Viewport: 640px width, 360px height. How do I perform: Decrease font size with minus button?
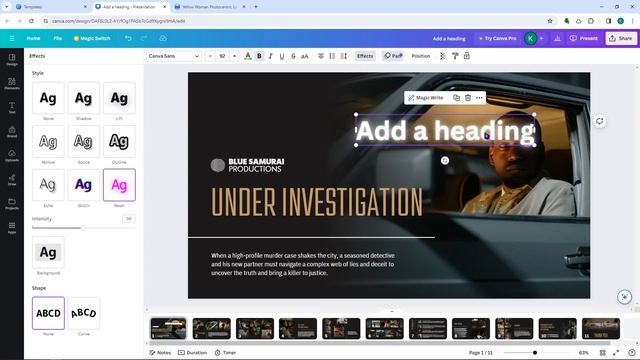pos(210,56)
